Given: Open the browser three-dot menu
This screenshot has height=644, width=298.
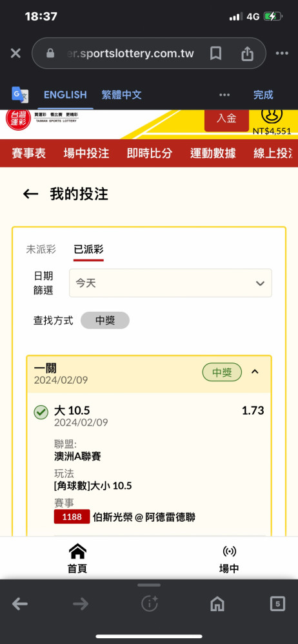Looking at the screenshot, I should tap(282, 53).
